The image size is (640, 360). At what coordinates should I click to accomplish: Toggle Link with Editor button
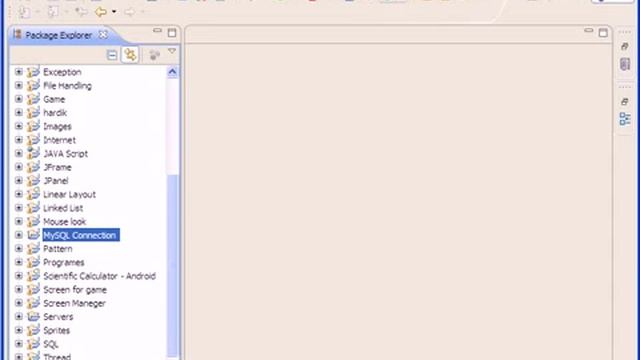(130, 55)
